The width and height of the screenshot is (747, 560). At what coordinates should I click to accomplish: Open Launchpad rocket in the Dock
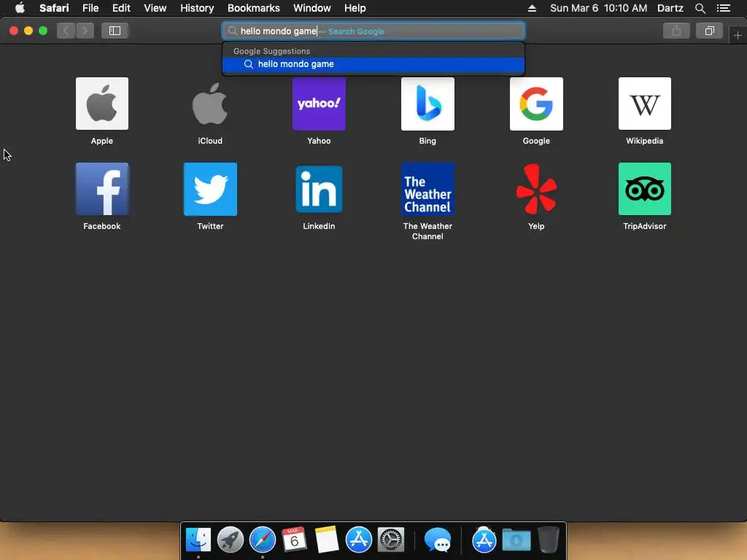click(x=230, y=540)
